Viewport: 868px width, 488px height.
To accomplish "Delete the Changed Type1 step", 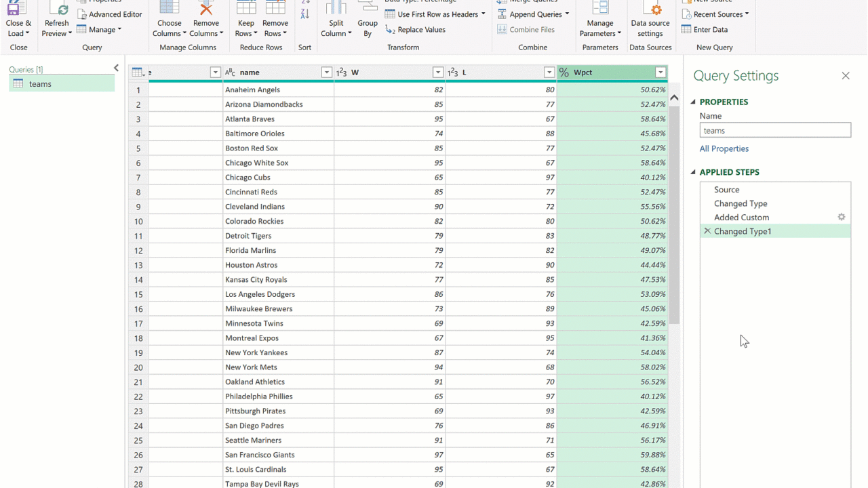I will point(707,231).
